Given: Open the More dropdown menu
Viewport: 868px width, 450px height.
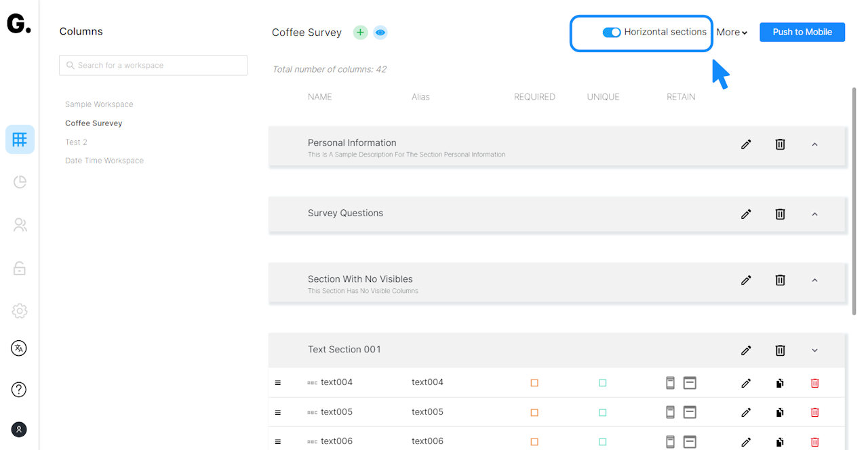Looking at the screenshot, I should point(732,33).
